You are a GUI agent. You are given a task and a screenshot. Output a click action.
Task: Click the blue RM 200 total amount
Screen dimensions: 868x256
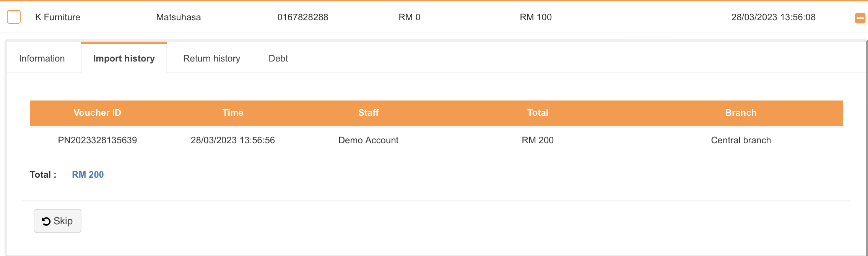[x=88, y=175]
